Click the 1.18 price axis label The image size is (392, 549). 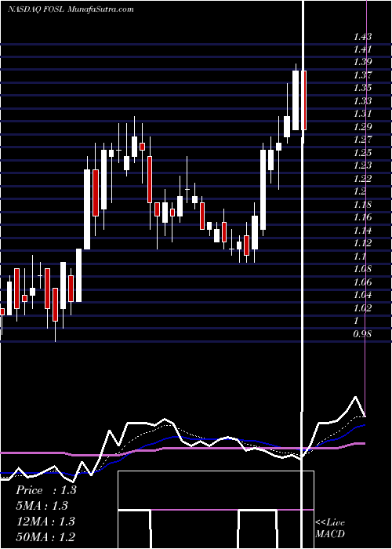click(362, 205)
